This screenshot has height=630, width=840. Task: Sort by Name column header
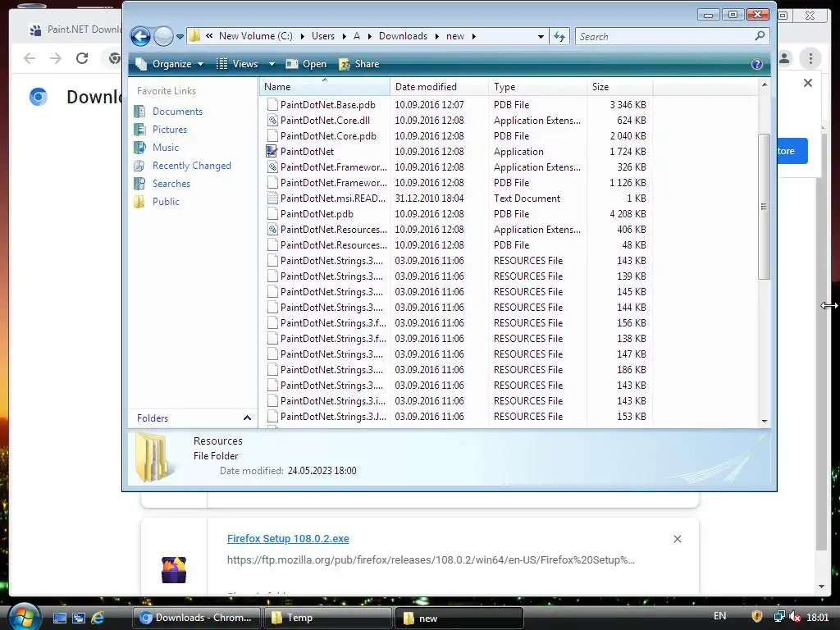pos(325,87)
